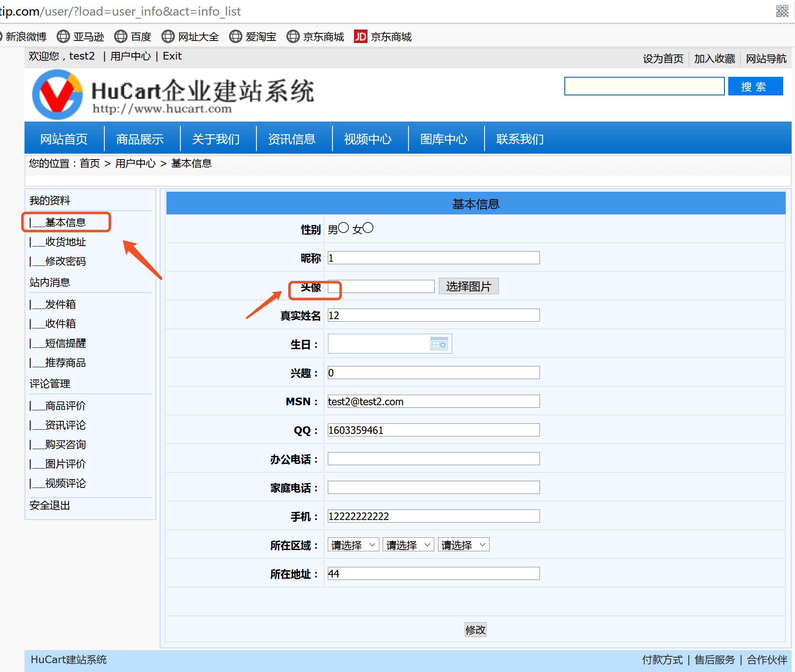Image resolution: width=795 pixels, height=672 pixels.
Task: Open the third 请选择 region dropdown
Action: 463,545
